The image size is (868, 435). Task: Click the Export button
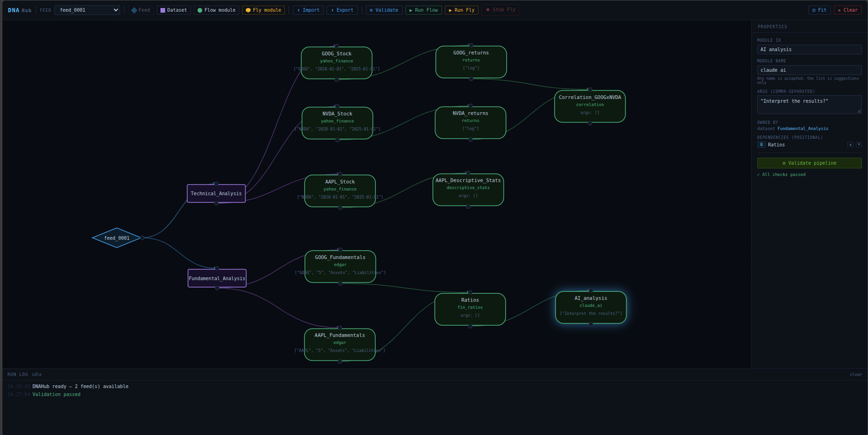(x=342, y=10)
